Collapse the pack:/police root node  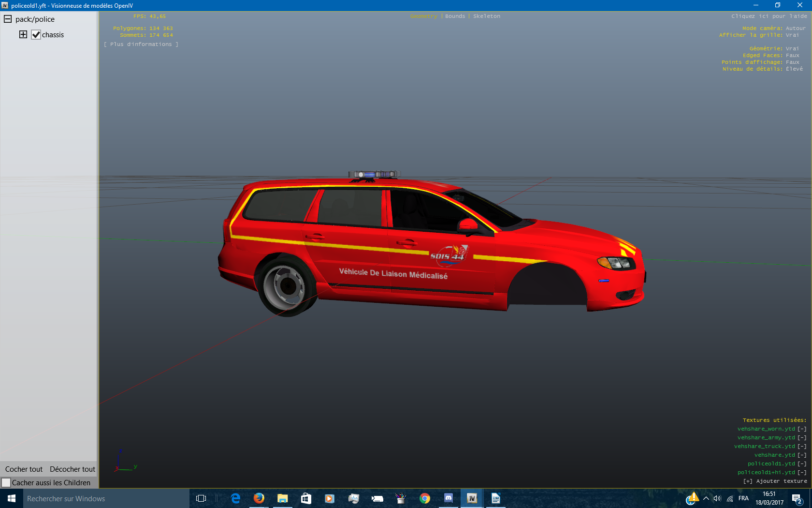8,19
